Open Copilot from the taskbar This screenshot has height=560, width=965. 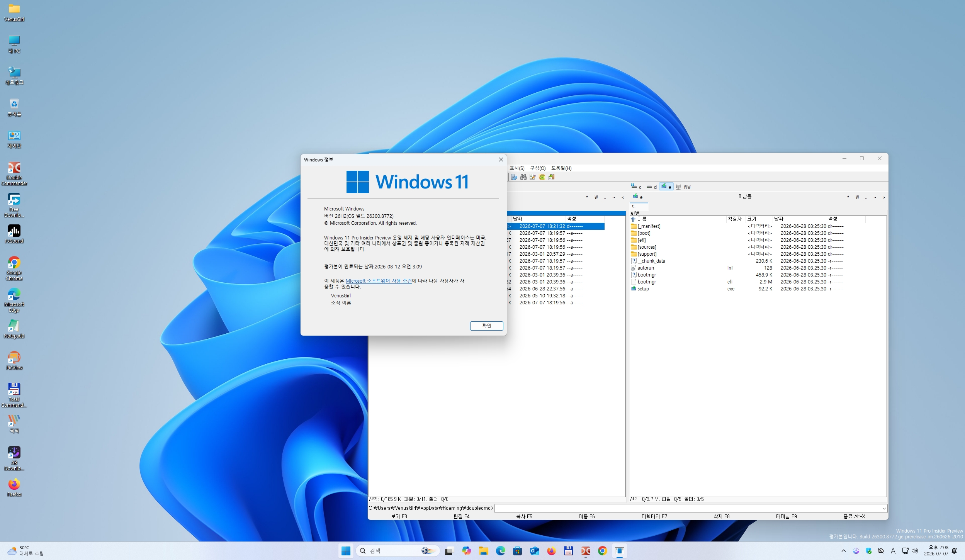[x=466, y=551]
